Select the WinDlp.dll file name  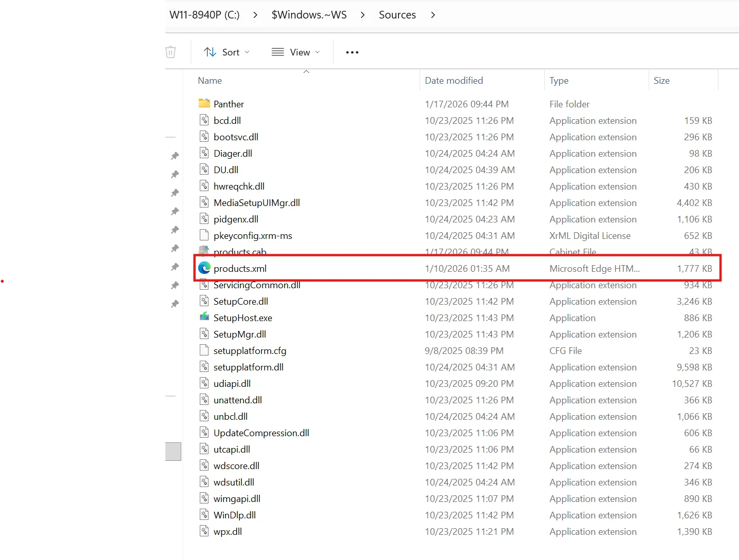(x=235, y=515)
